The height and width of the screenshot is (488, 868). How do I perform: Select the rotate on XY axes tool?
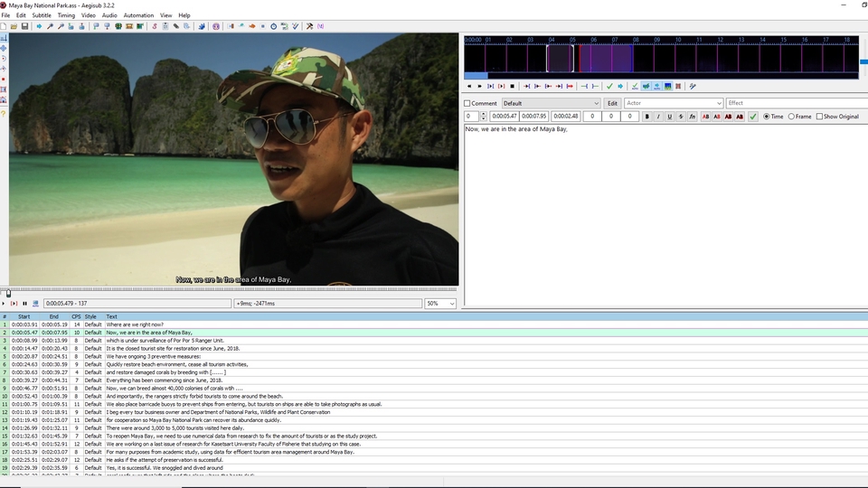[x=4, y=69]
